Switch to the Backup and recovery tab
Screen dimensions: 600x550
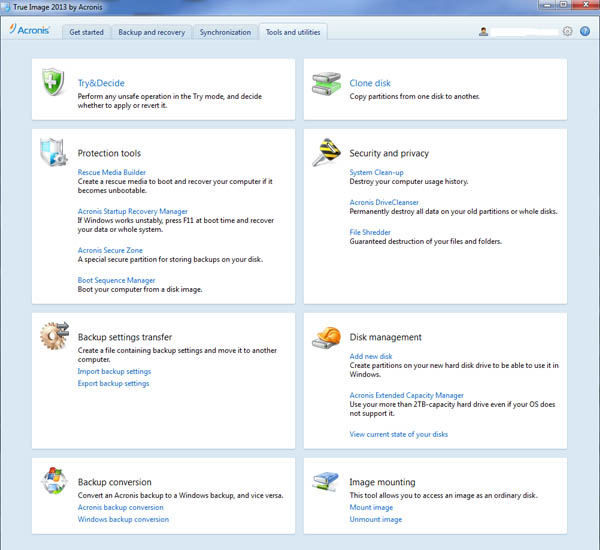pyautogui.click(x=152, y=32)
